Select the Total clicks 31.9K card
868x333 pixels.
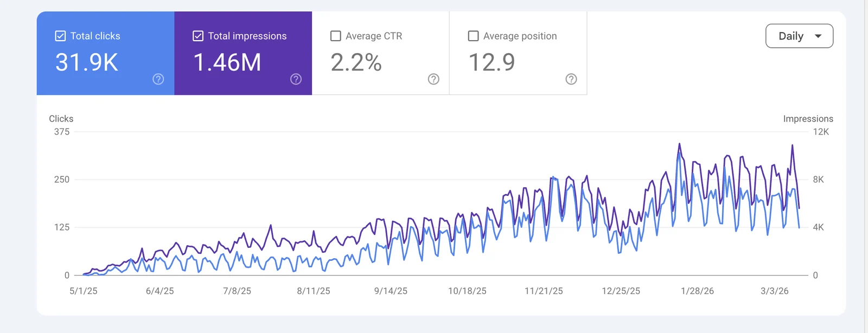tap(105, 53)
